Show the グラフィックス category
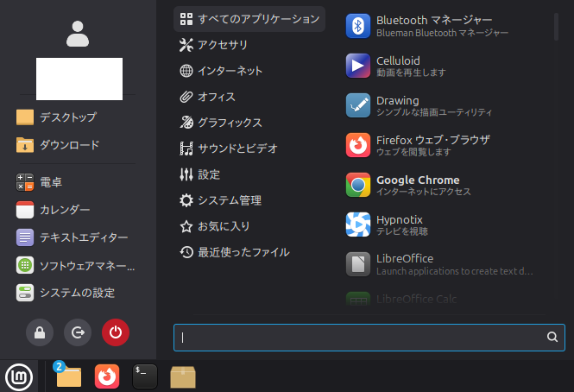The width and height of the screenshot is (574, 392). [230, 123]
